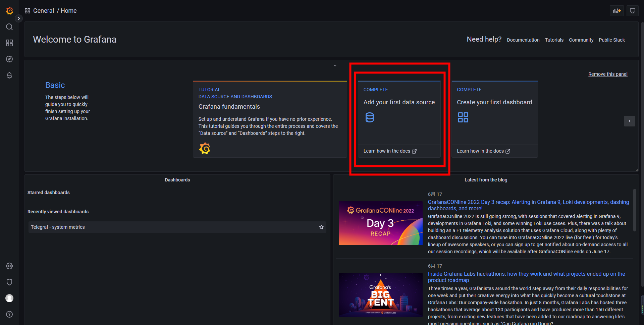644x325 pixels.
Task: Open the Tutorials link
Action: 554,40
